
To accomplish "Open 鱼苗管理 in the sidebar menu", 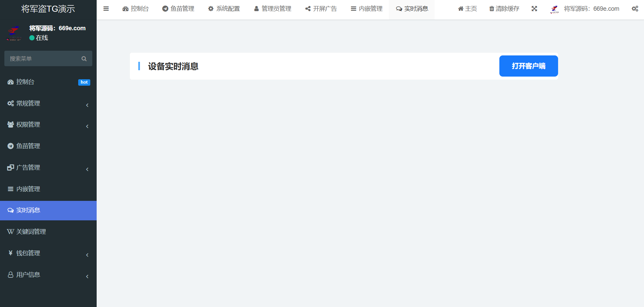I will click(48, 146).
